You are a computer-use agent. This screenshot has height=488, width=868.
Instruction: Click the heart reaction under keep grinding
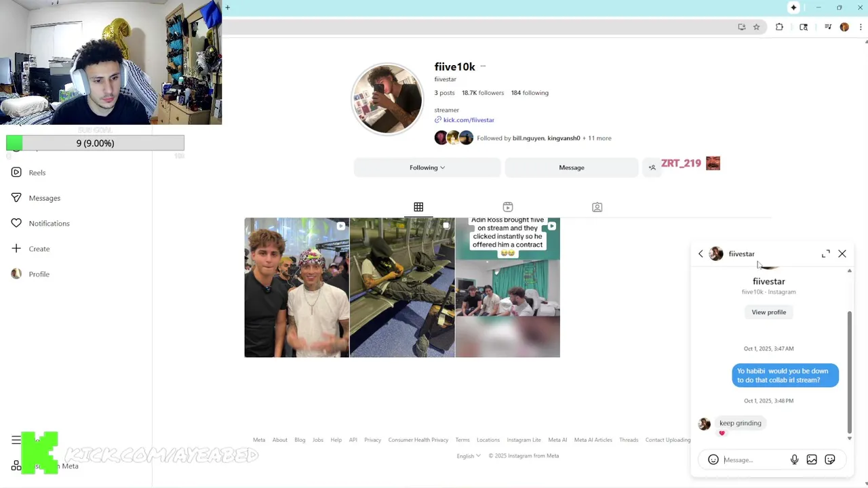(722, 433)
